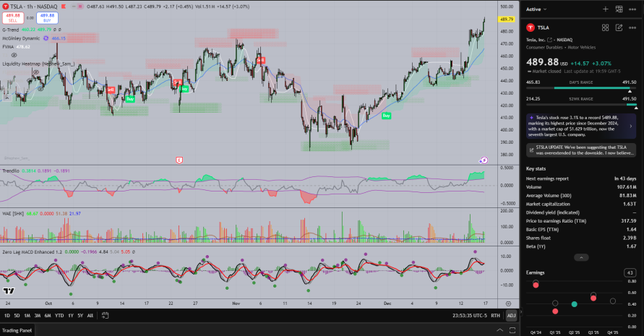Open the Active watchlist dropdown
This screenshot has height=336, width=644.
tap(536, 9)
